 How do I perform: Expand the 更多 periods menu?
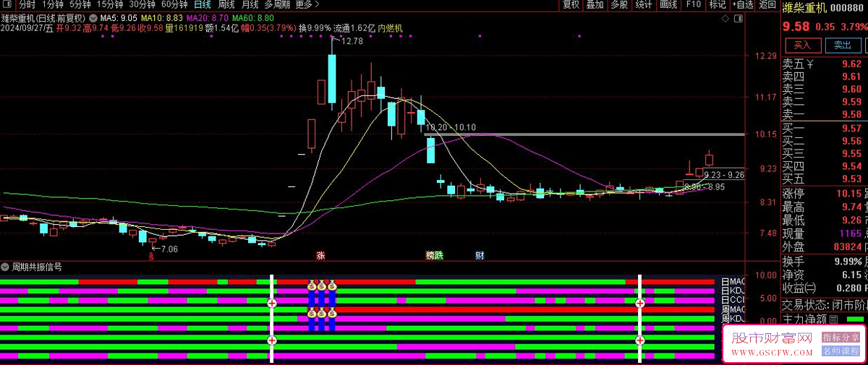(307, 5)
